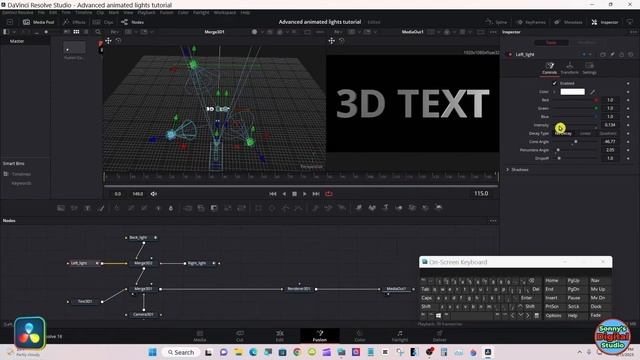Add a pEmitter particle tool from the toolbar

point(315,208)
